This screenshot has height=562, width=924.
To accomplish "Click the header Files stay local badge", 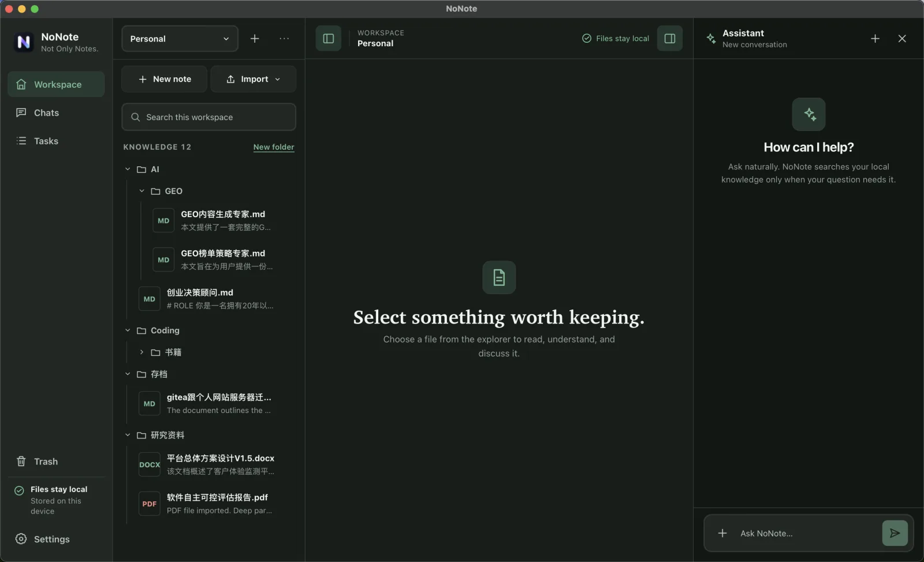I will 616,39.
